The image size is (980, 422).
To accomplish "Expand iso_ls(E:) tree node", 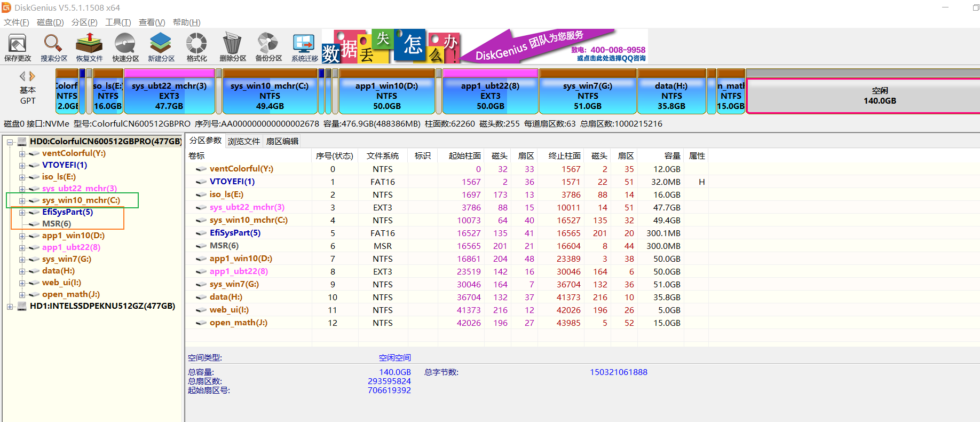I will [22, 177].
